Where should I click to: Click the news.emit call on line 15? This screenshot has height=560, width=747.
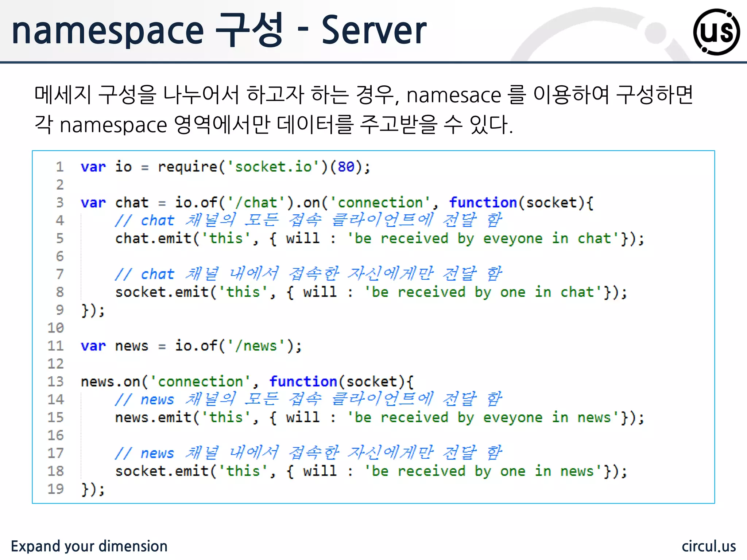click(153, 417)
